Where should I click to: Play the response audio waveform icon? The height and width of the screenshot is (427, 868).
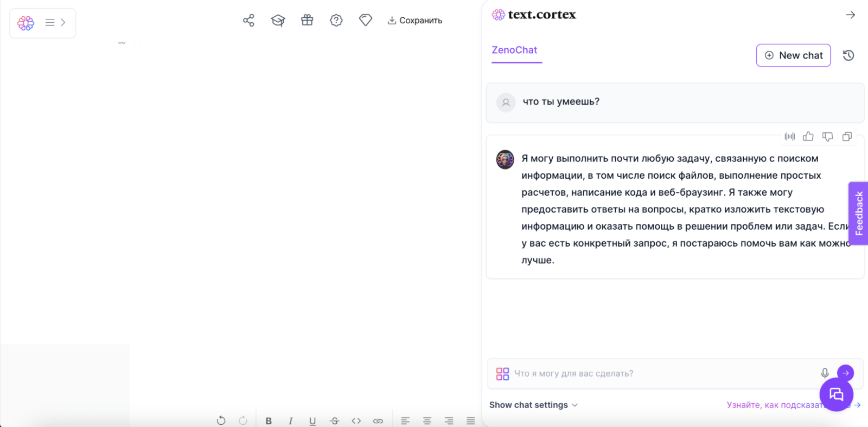[789, 137]
